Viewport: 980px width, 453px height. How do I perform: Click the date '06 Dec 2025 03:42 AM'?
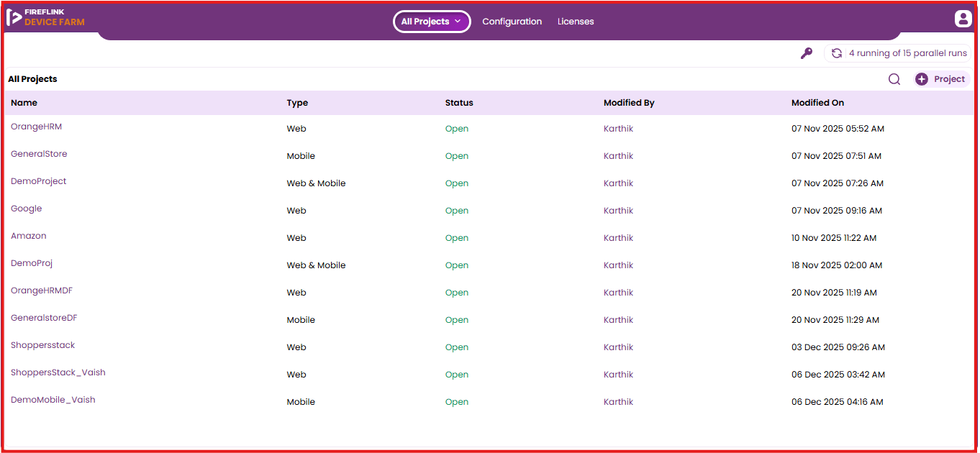tap(838, 375)
